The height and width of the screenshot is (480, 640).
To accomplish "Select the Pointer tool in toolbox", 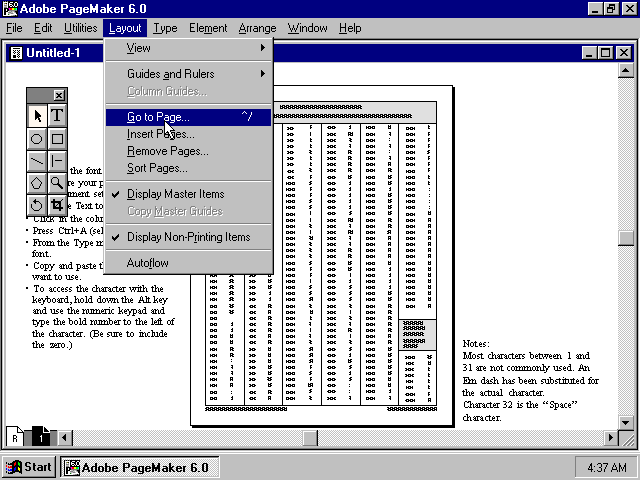I will pos(37,116).
